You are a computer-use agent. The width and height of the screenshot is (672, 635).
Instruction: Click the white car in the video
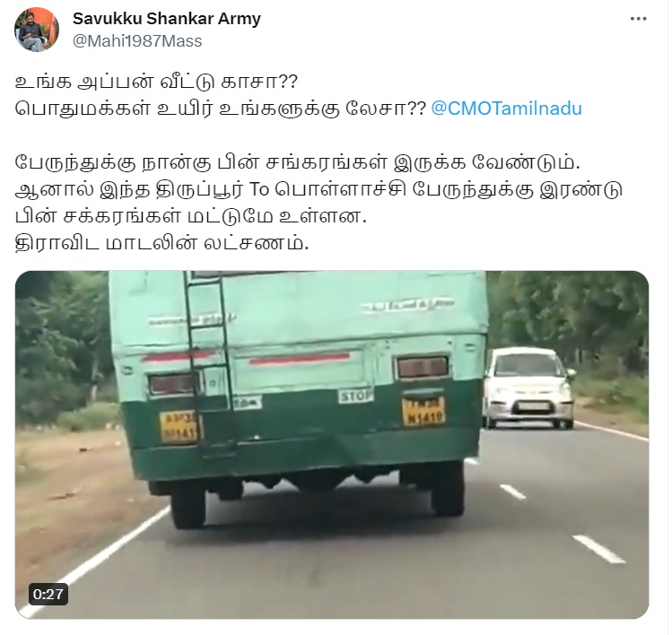528,387
